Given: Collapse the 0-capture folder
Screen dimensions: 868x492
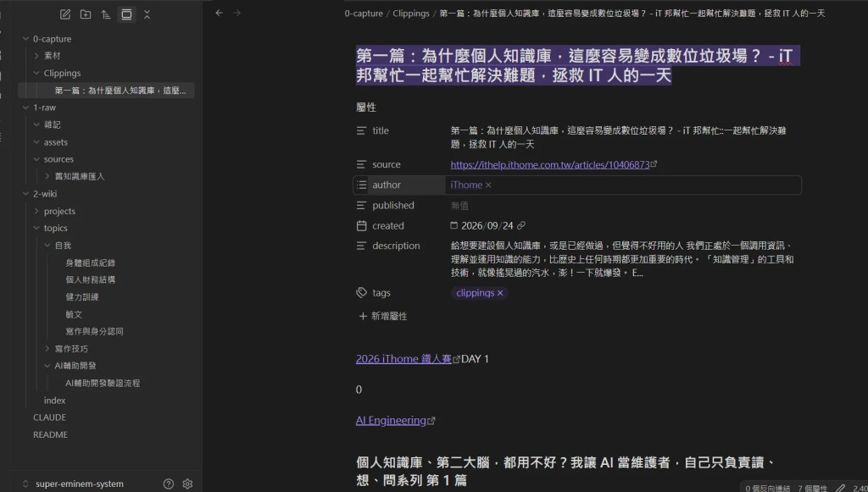Looking at the screenshot, I should pyautogui.click(x=25, y=39).
